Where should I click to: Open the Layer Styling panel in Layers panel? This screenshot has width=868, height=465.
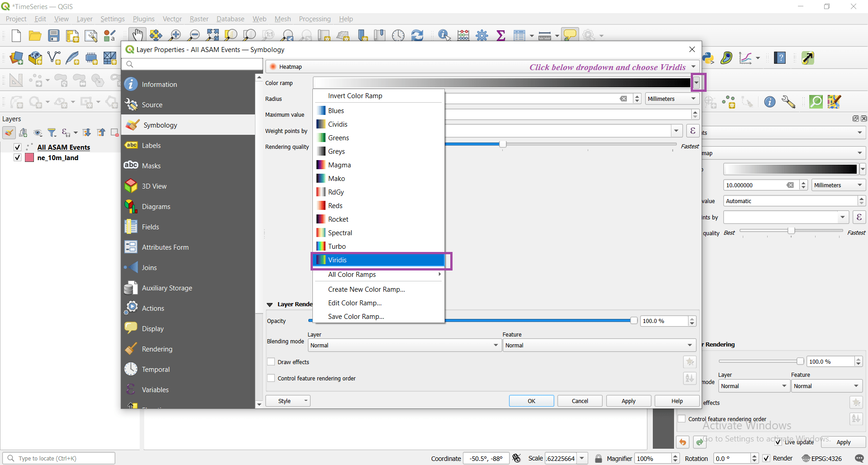tap(9, 133)
